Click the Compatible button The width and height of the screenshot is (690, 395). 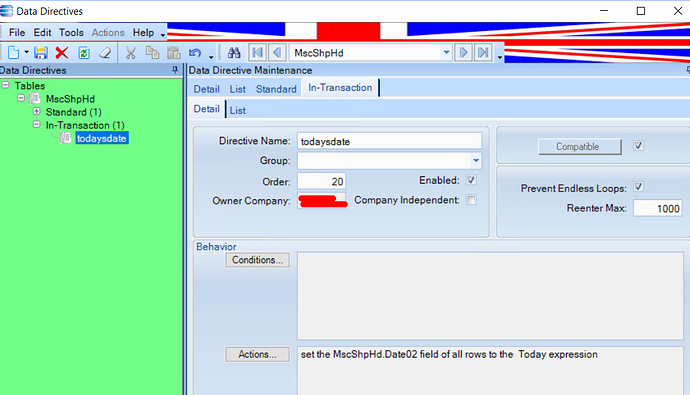click(580, 146)
